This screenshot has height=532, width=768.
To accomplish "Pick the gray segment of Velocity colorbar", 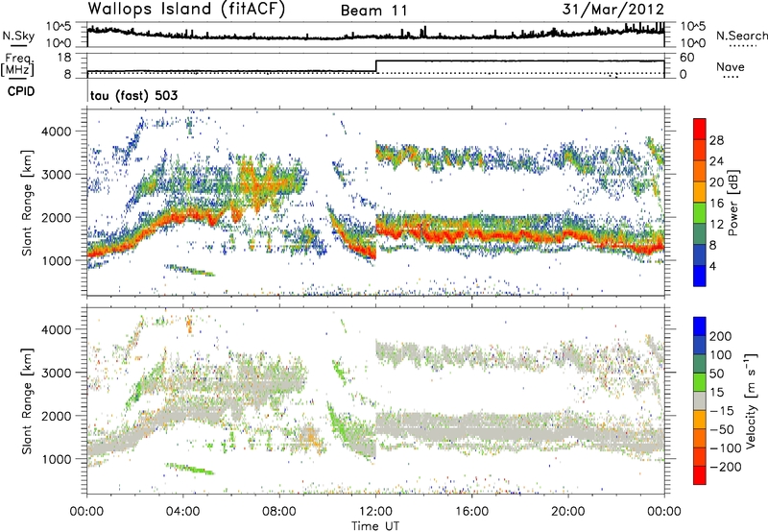I will [x=700, y=401].
